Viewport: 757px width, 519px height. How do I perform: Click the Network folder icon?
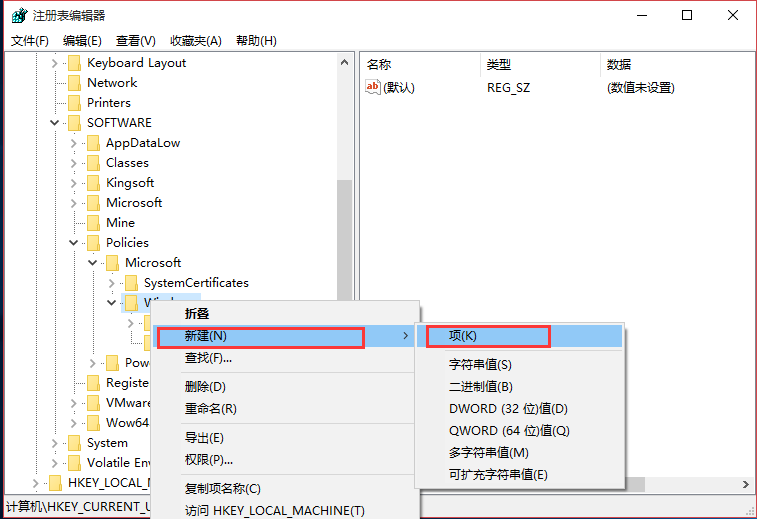click(74, 83)
